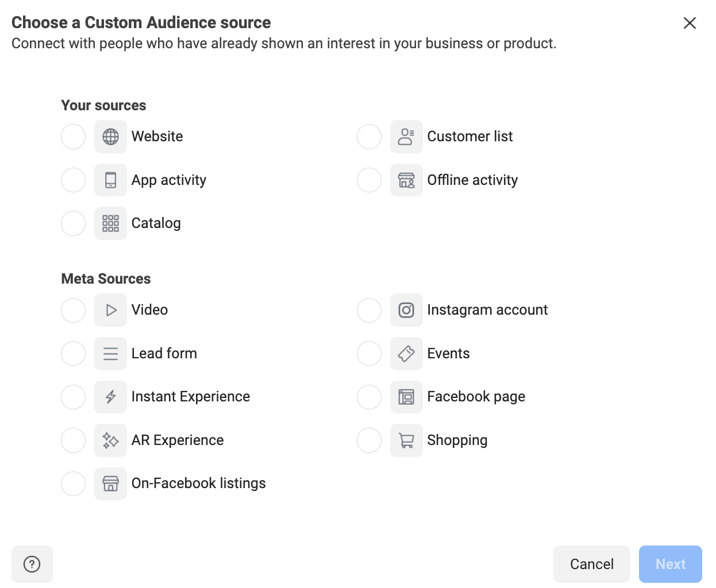Select the Website globe icon
Viewport: 716px width, 588px height.
[110, 137]
